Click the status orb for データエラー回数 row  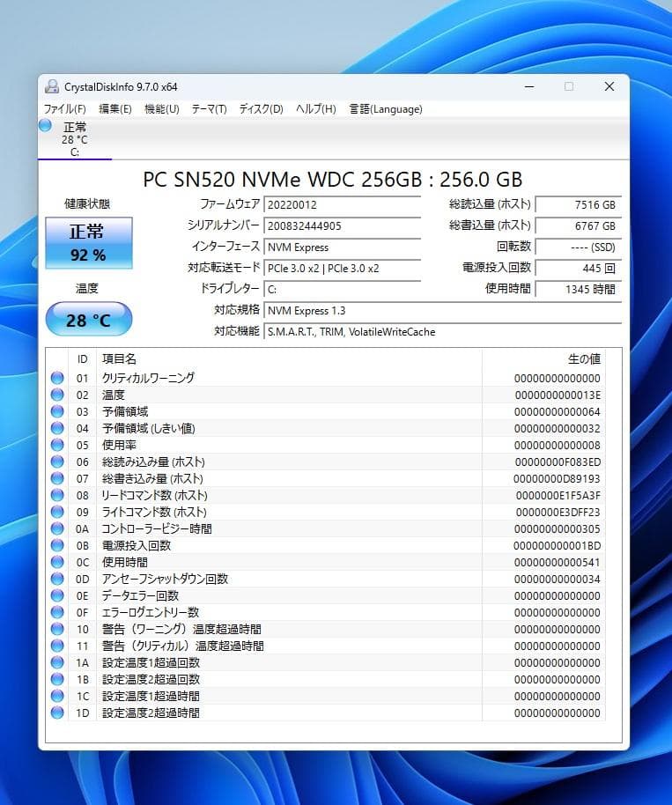(57, 595)
